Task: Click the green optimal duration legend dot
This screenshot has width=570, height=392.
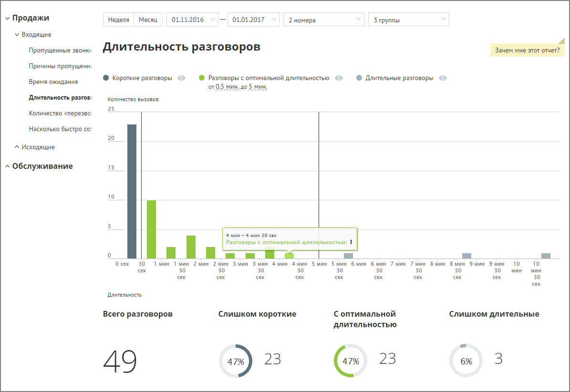Action: [x=202, y=78]
